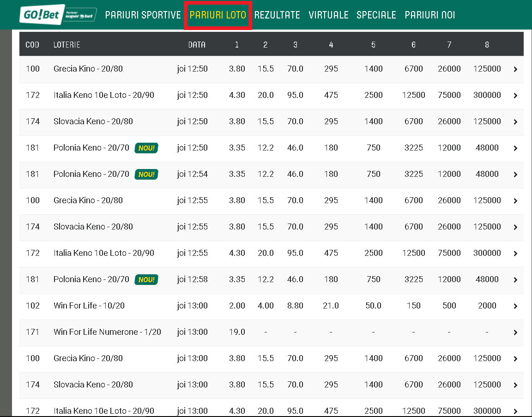532x417 pixels.
Task: Select odds 125000 for Grecia Kino joi 12:50
Action: 487,69
